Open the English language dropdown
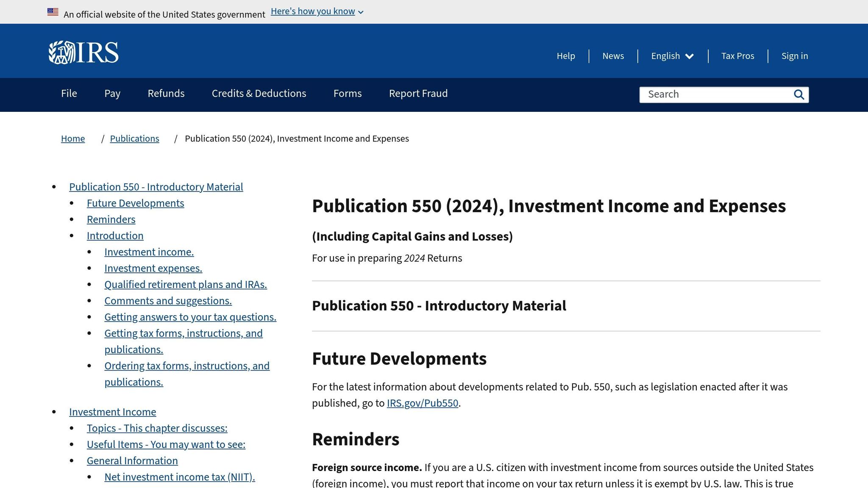This screenshot has width=868, height=488. tap(672, 55)
